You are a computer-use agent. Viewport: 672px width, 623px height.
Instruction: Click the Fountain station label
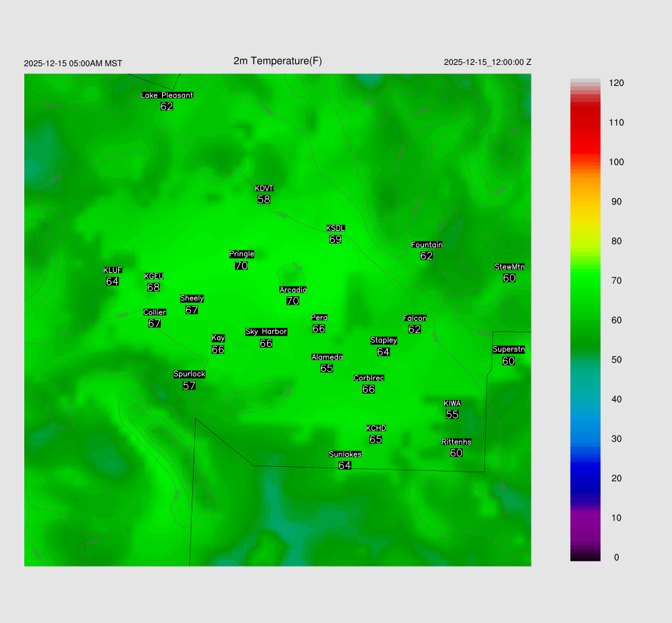(x=427, y=245)
